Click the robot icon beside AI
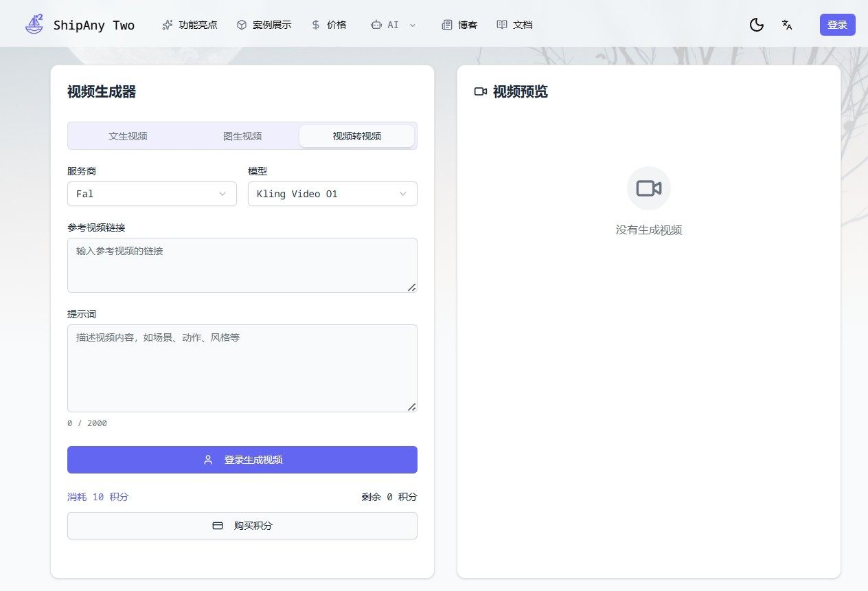Image resolution: width=868 pixels, height=591 pixels. coord(376,25)
